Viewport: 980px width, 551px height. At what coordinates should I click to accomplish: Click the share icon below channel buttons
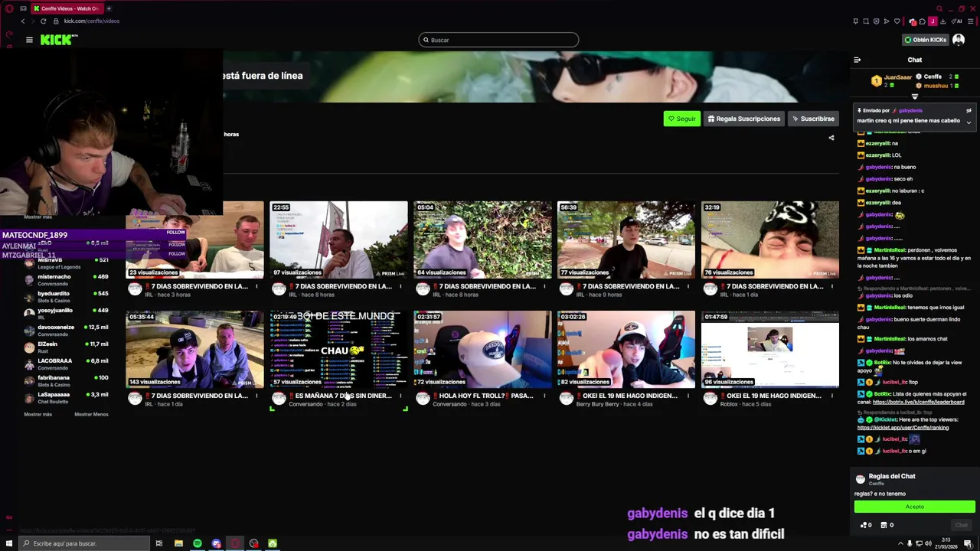(831, 138)
